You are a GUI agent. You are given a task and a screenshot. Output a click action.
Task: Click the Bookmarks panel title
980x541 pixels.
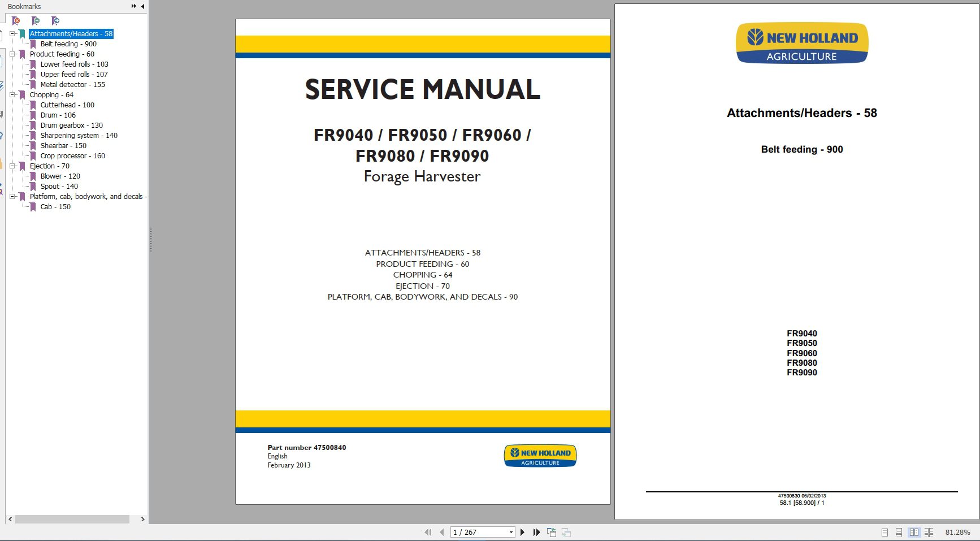click(24, 6)
